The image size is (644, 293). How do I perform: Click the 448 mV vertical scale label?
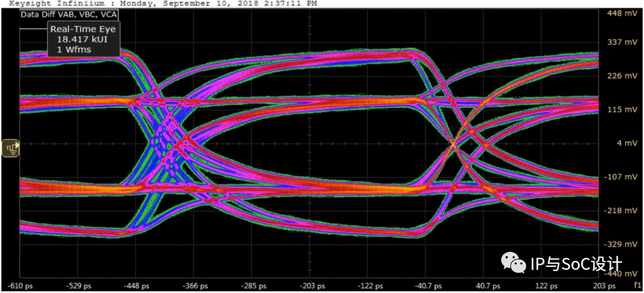click(x=621, y=13)
